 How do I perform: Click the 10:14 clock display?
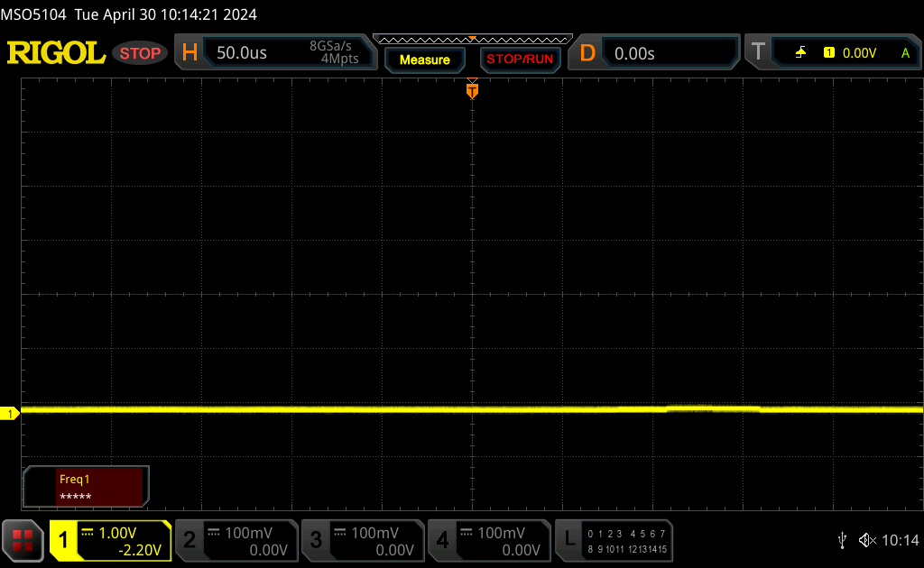[x=900, y=540]
